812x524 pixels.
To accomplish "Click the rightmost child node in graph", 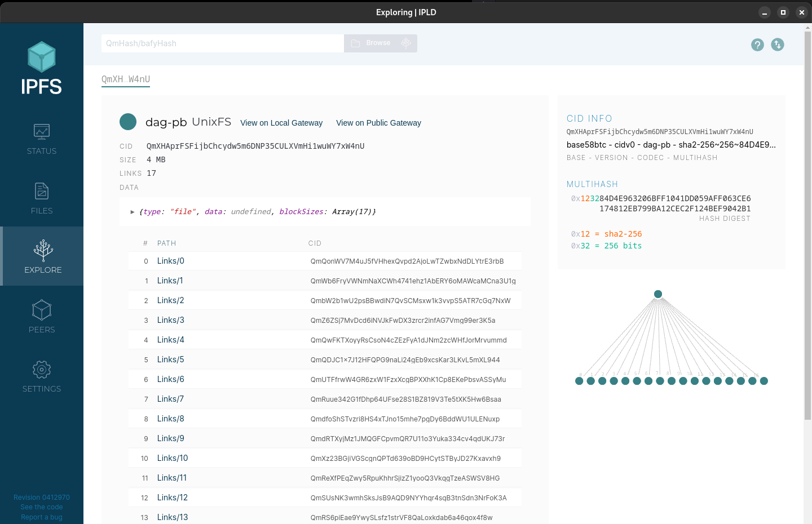I will coord(764,381).
